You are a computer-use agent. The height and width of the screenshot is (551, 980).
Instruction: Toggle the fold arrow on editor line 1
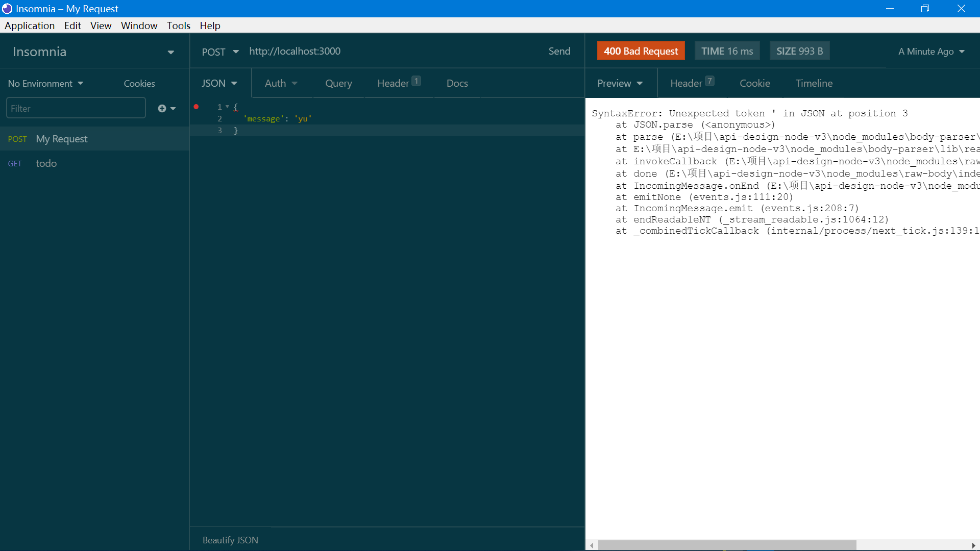227,107
